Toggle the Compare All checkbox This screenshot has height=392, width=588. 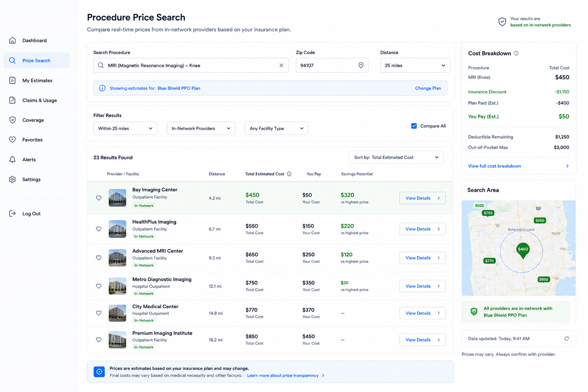414,126
